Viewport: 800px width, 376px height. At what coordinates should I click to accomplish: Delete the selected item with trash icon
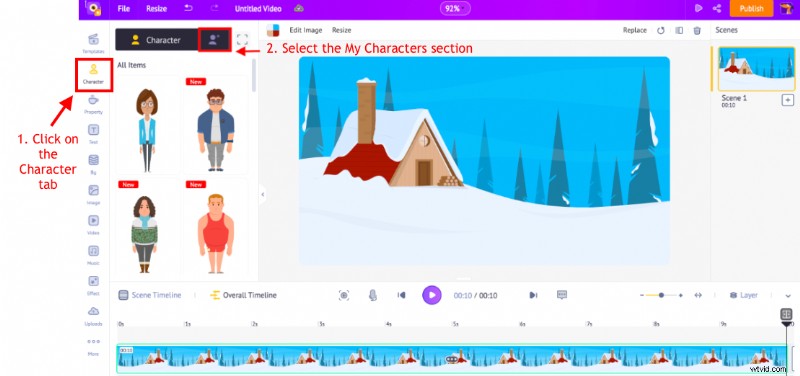pos(697,31)
